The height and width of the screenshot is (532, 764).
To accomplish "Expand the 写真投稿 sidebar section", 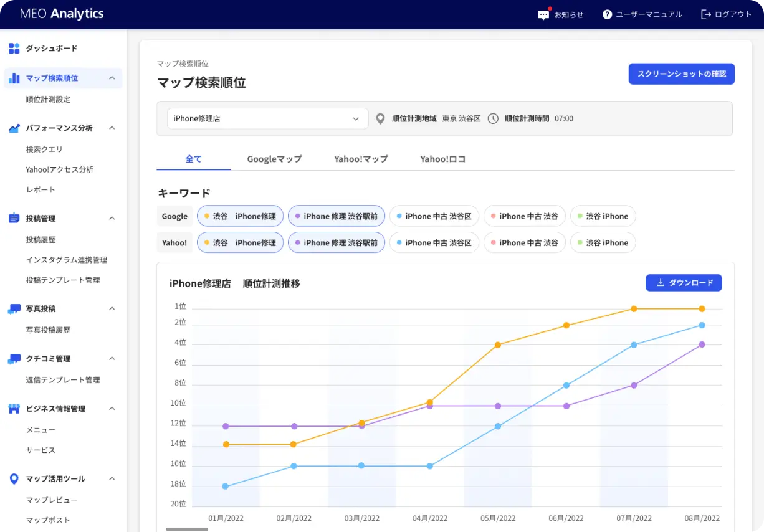I will [111, 308].
